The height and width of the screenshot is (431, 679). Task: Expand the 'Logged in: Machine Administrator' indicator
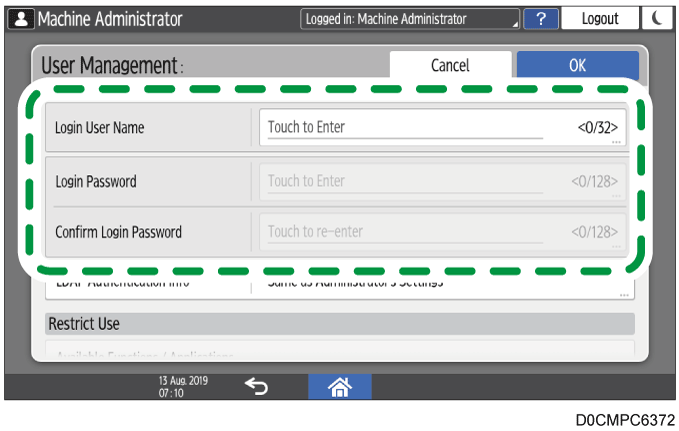tap(410, 18)
